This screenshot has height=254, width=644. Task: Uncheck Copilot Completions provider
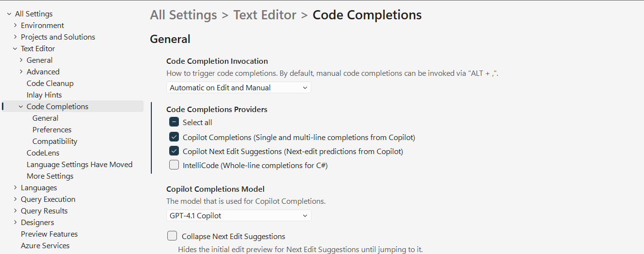tap(174, 137)
